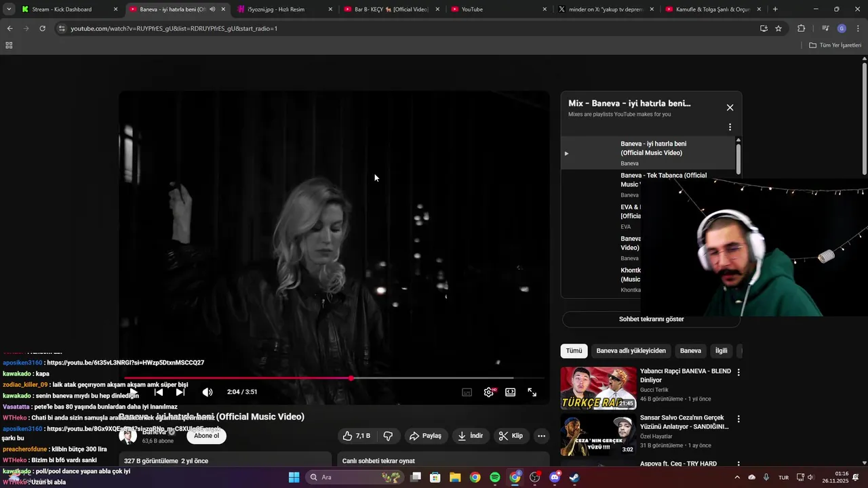
Task: Select the İlgili filter chip
Action: (721, 351)
